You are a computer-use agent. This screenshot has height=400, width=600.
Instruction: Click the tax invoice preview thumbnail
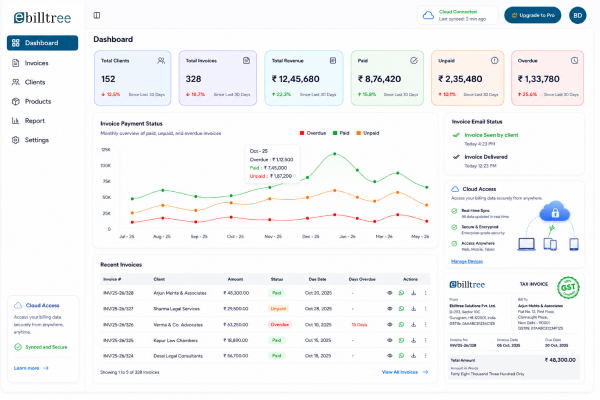(514, 328)
